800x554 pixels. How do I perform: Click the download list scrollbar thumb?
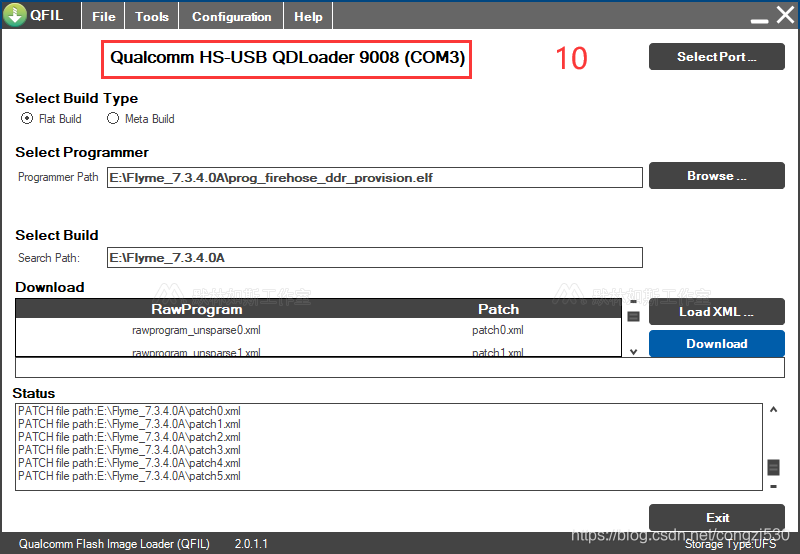[x=633, y=317]
